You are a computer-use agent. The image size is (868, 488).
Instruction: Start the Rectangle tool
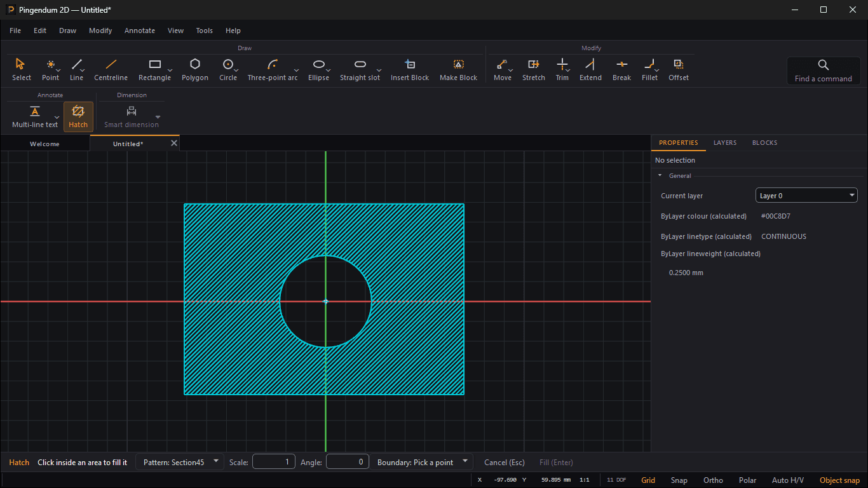(x=154, y=70)
